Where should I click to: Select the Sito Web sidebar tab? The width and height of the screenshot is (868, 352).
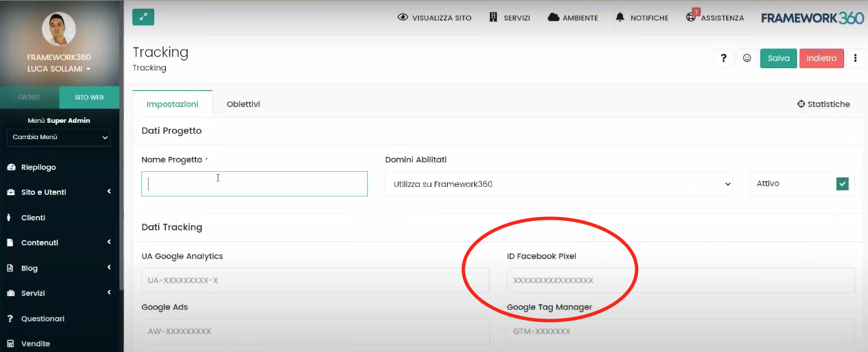pyautogui.click(x=89, y=98)
